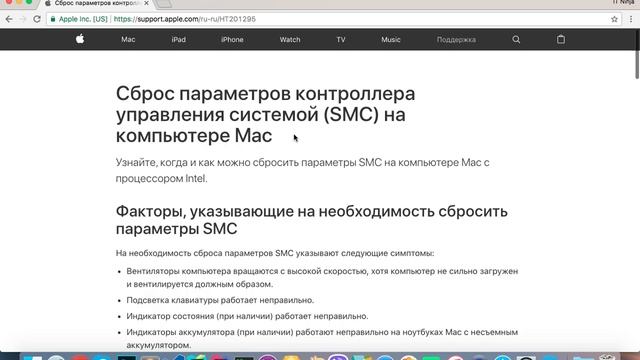The height and width of the screenshot is (360, 640).
Task: Open the shopping bag icon
Action: 561,39
